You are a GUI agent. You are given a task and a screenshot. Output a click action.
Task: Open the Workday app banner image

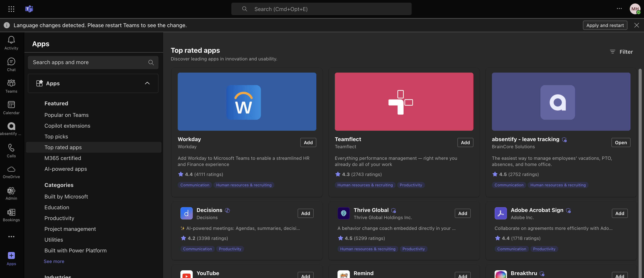pyautogui.click(x=247, y=101)
